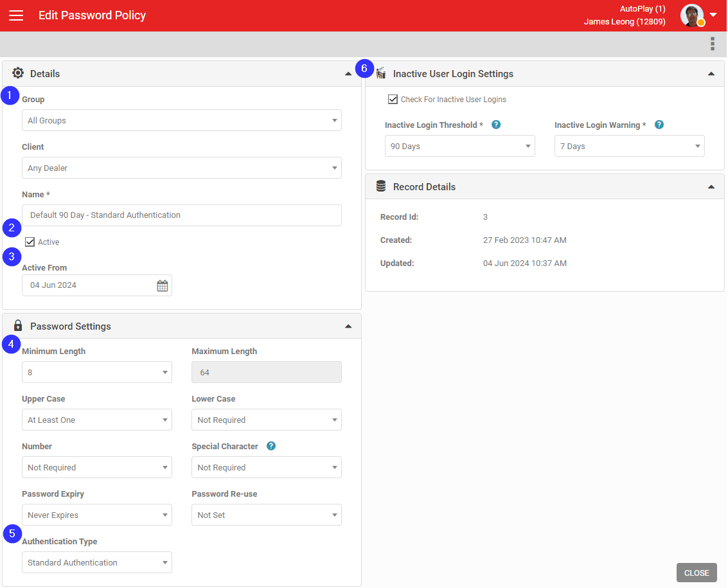Collapse the Details section
The height and width of the screenshot is (588, 728).
348,74
